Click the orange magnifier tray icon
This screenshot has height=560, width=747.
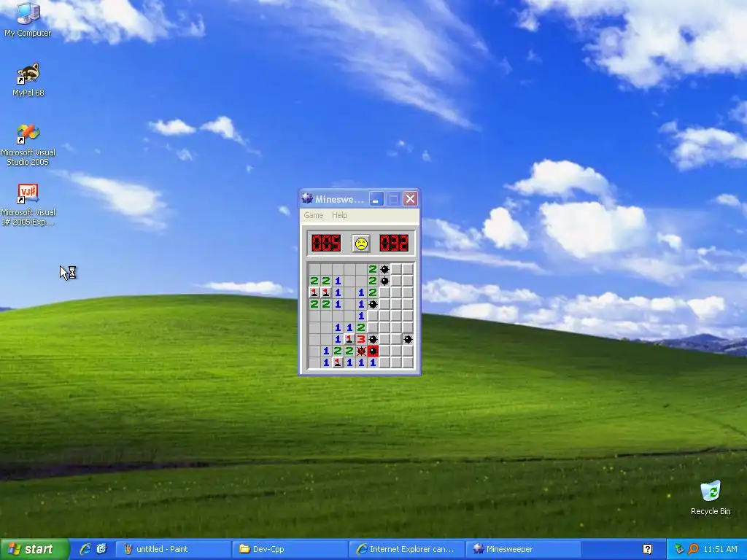pos(693,549)
